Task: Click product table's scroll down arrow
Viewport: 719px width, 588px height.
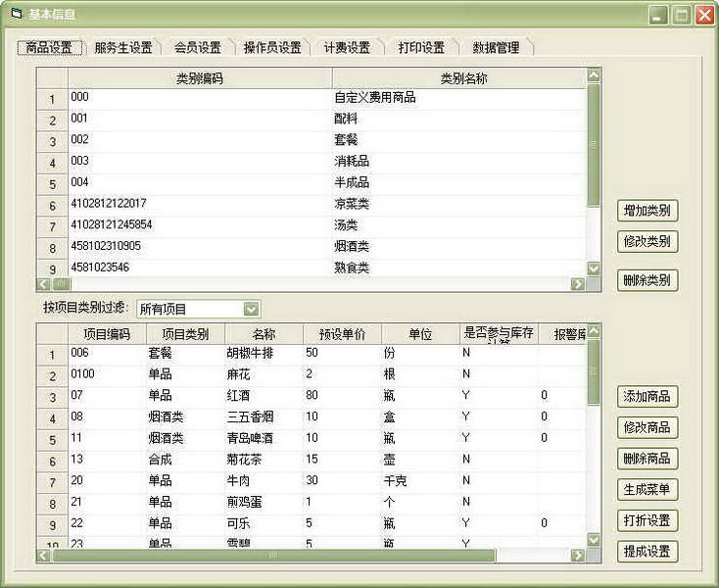Action: point(593,539)
